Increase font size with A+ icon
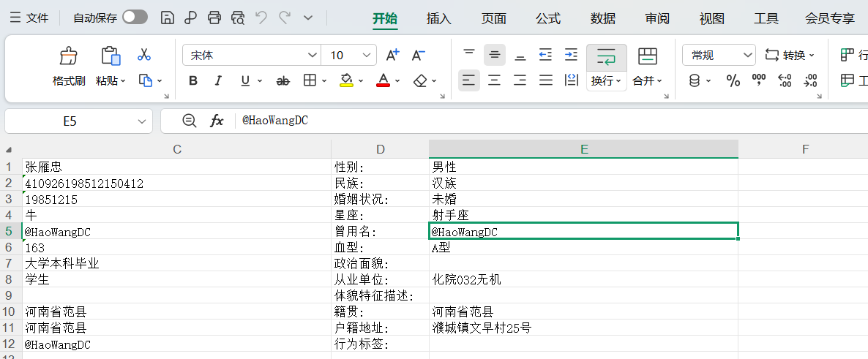Screen dimensions: 868x359 pyautogui.click(x=392, y=56)
